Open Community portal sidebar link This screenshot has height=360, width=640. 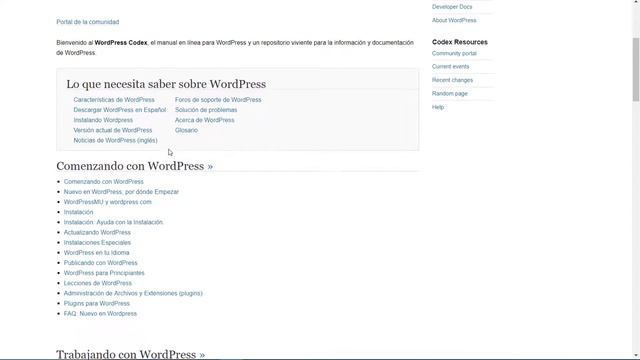[454, 53]
